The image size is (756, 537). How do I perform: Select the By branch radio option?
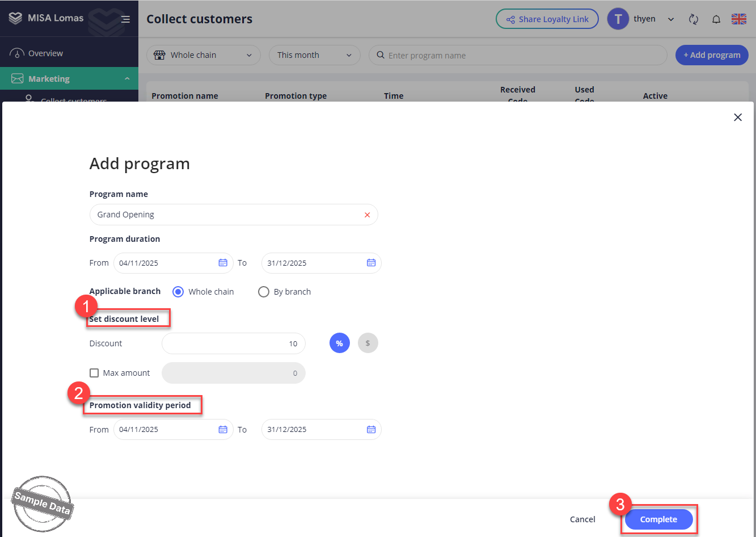[264, 292]
